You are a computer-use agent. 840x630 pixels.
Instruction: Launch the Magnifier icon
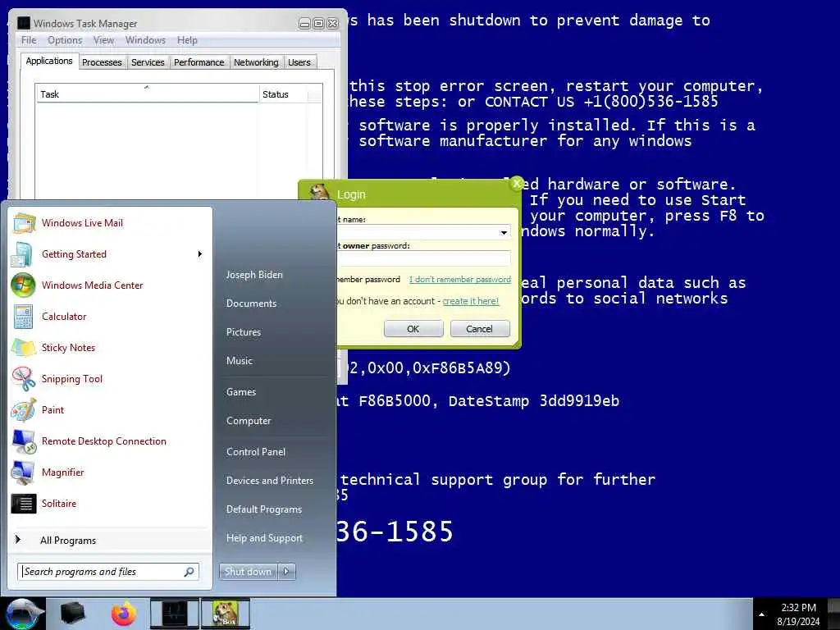pyautogui.click(x=23, y=472)
